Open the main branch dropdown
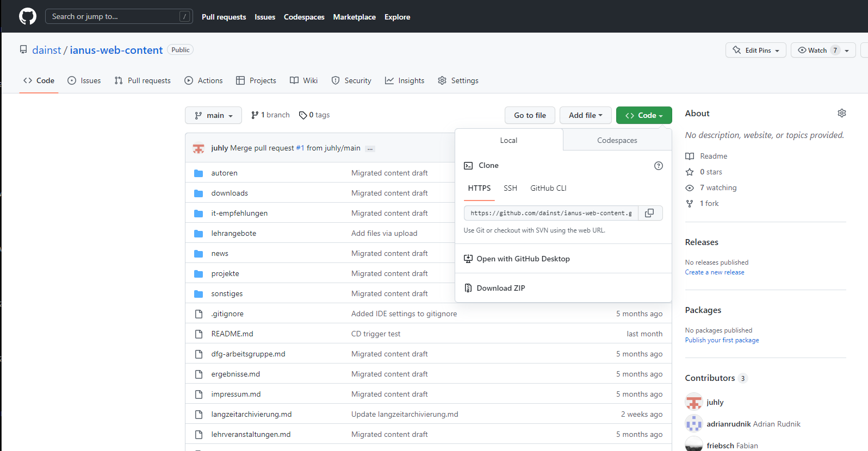The image size is (868, 451). point(214,115)
